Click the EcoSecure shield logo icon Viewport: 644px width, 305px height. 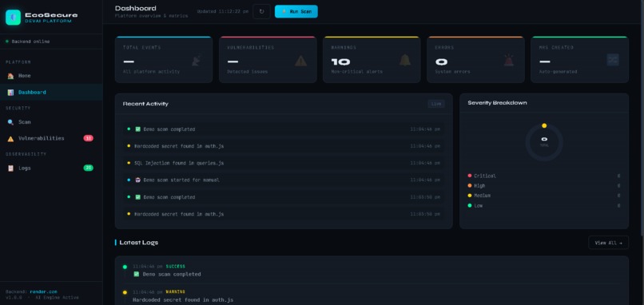coord(13,18)
